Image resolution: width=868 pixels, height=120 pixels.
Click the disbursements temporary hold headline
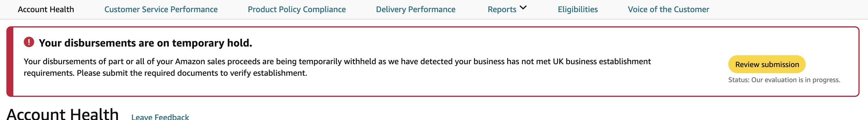click(x=145, y=43)
